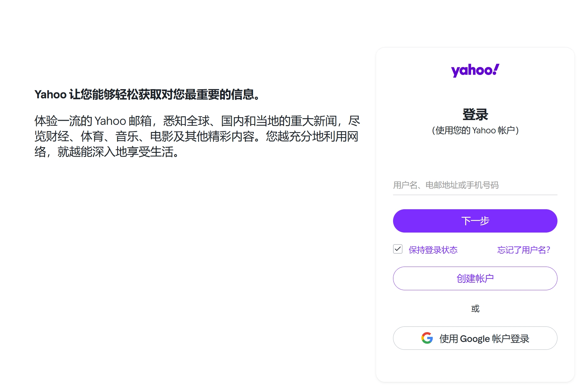The height and width of the screenshot is (392, 588).
Task: Click the Yahoo logo above the login form
Action: 475,70
